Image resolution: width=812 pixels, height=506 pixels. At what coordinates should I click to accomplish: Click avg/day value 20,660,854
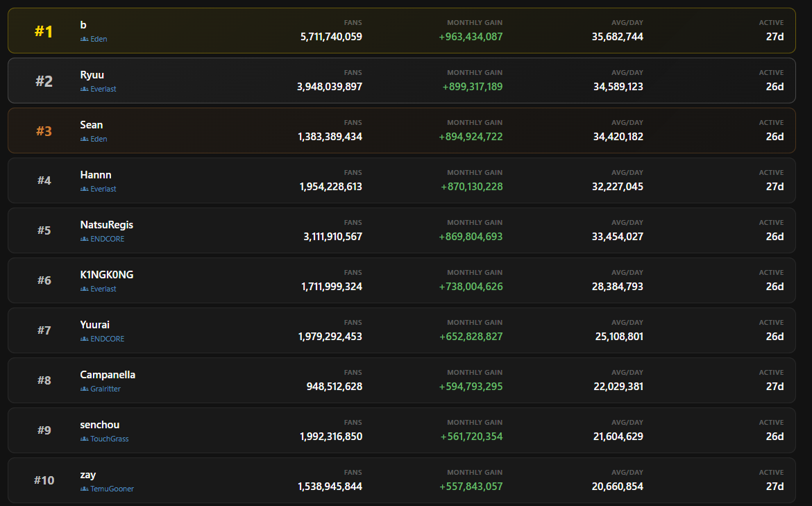click(618, 487)
